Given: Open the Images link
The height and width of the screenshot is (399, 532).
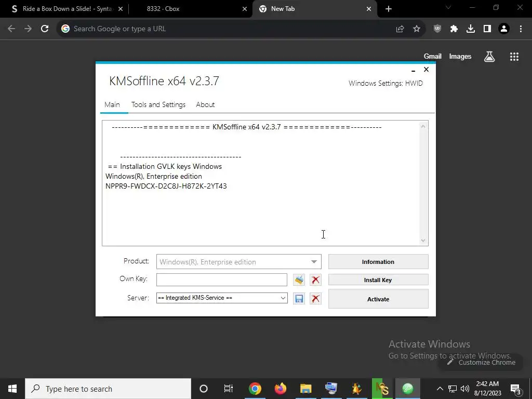Looking at the screenshot, I should (x=460, y=57).
